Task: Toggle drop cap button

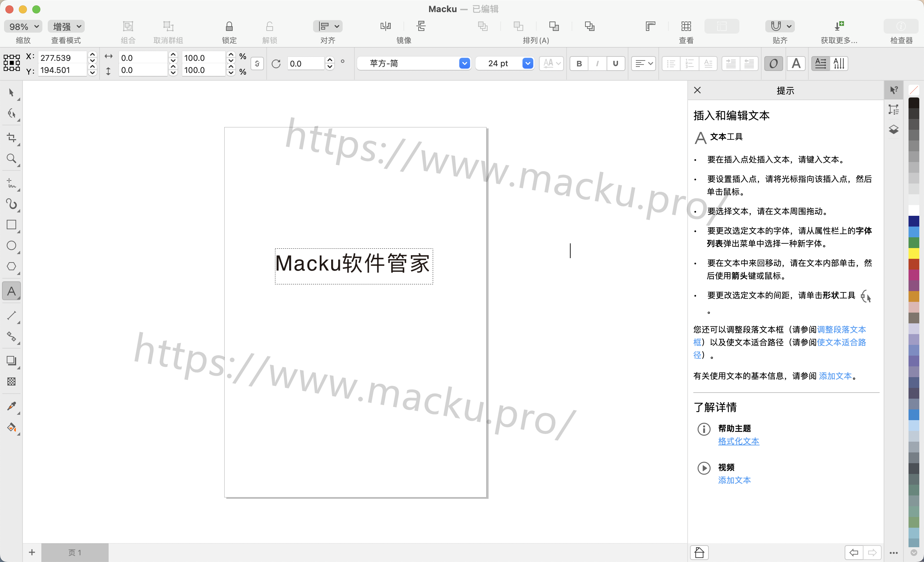Action: (x=707, y=64)
